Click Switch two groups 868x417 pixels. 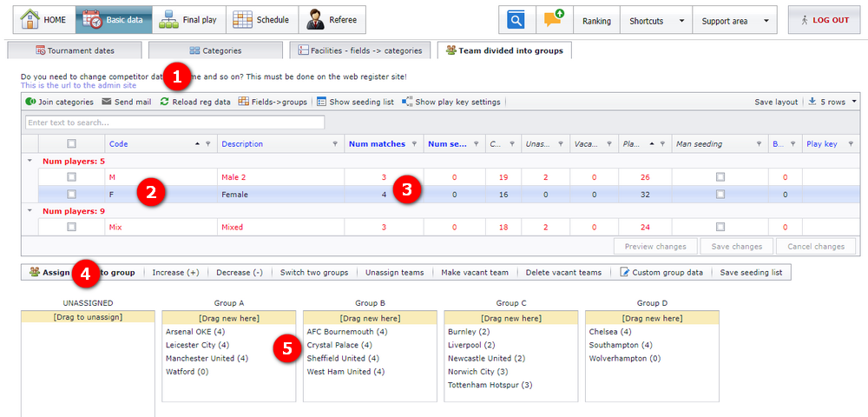click(x=314, y=273)
